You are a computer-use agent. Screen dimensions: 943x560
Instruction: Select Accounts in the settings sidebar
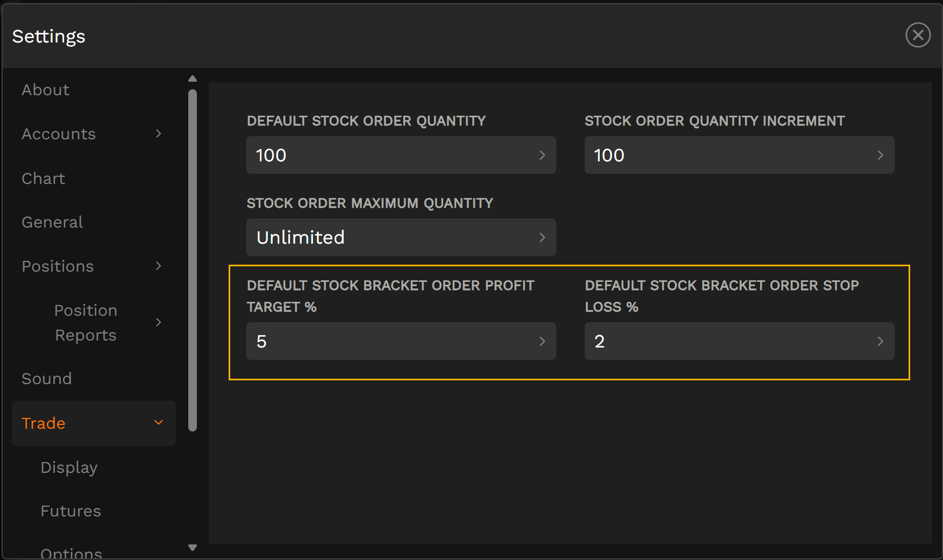click(59, 134)
